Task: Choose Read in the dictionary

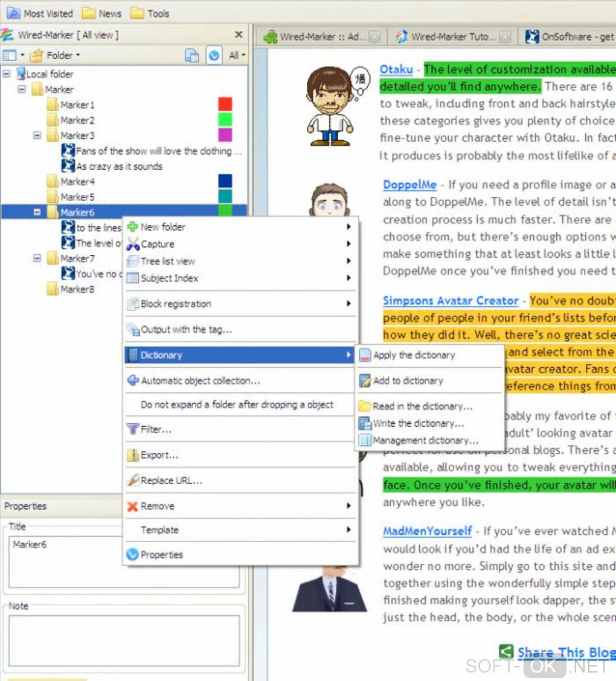Action: point(429,406)
